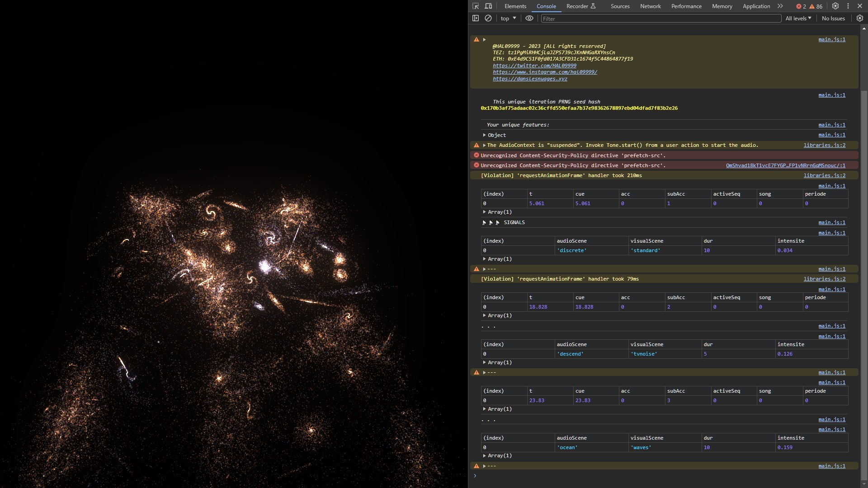
Task: Focus the console Filter field
Action: (661, 19)
